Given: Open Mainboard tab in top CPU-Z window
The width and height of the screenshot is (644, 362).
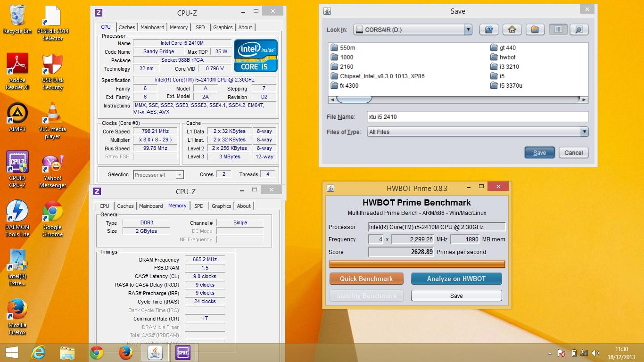Looking at the screenshot, I should [x=153, y=27].
